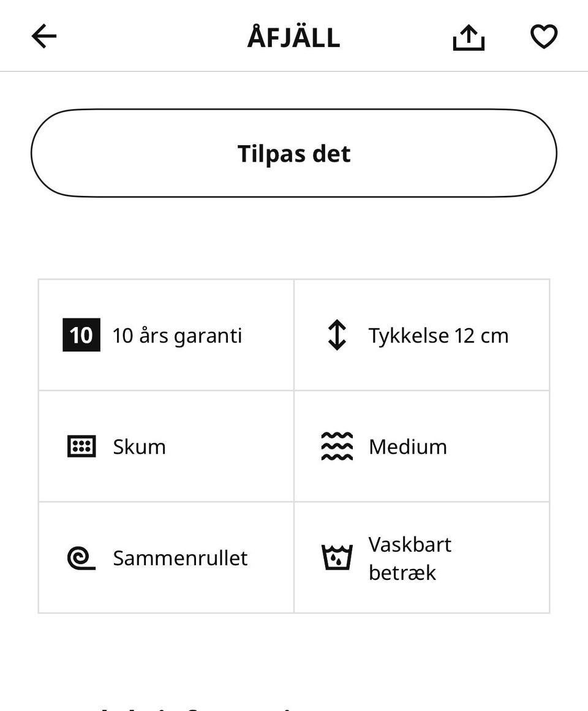This screenshot has width=588, height=711.
Task: Add ÅFJÄLL to favorites with heart icon
Action: coord(543,37)
